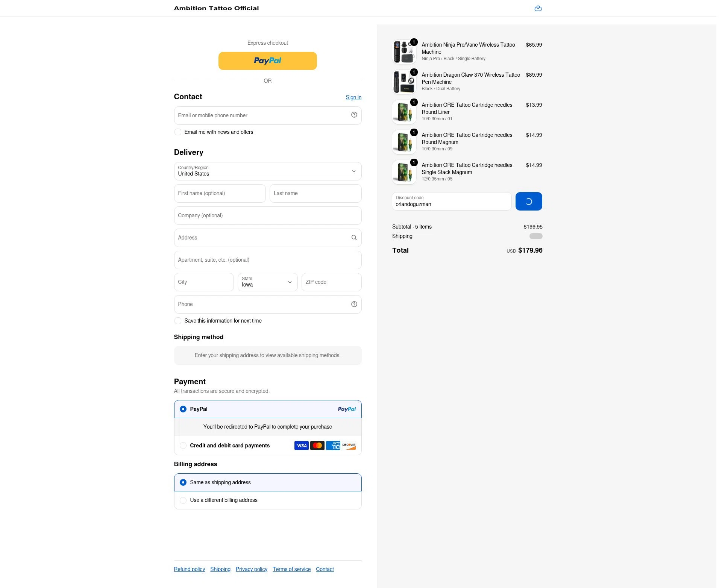Click the discount code apply button
This screenshot has height=588, width=722.
tap(529, 202)
